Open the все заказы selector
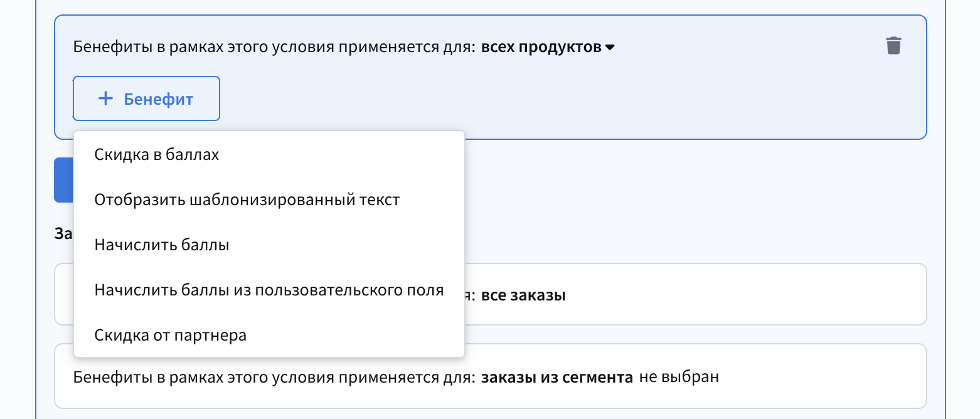Viewport: 980px width, 419px height. point(523,295)
